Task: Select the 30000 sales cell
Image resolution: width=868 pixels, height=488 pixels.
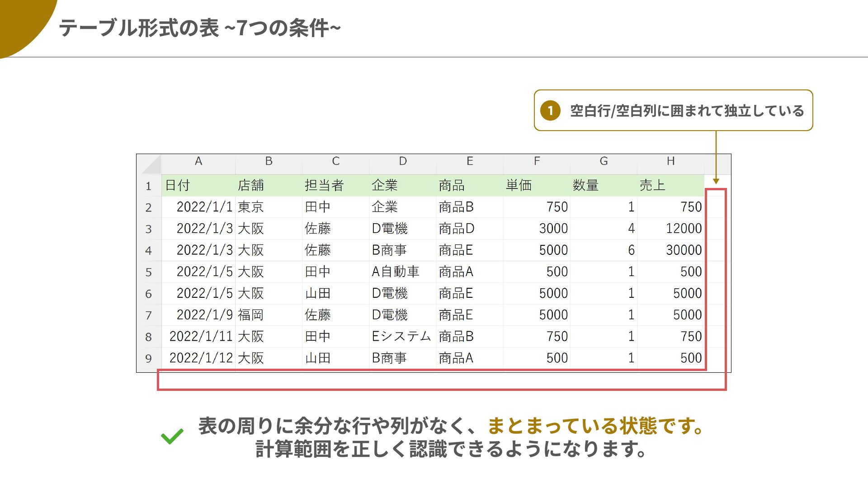Action: [x=671, y=250]
